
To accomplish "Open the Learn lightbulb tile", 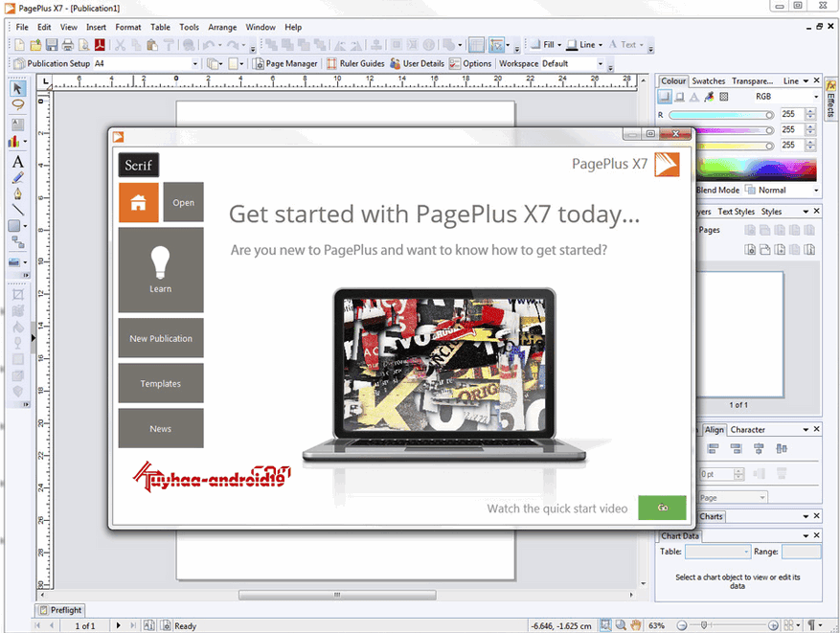I will point(161,270).
